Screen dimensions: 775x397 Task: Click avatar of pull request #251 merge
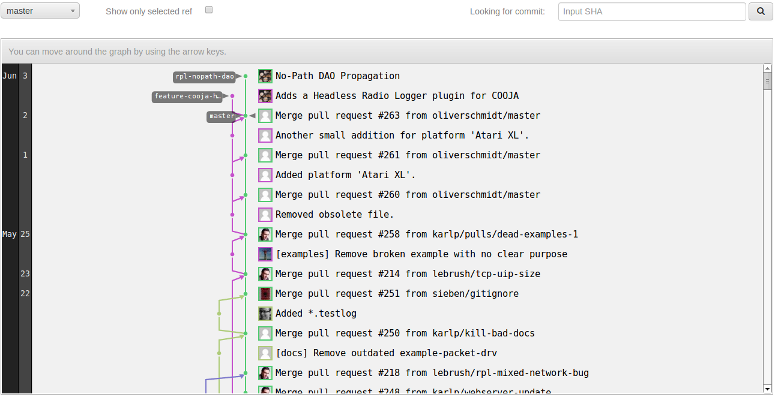click(265, 294)
